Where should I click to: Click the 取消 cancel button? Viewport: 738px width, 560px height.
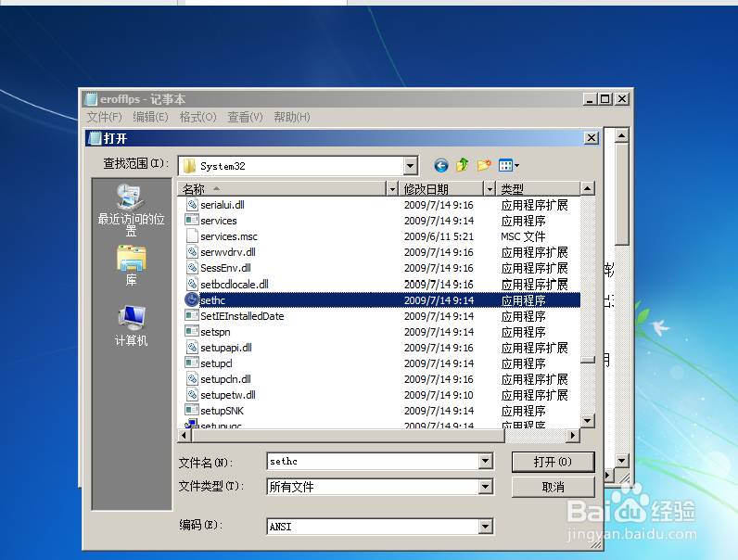coord(553,487)
